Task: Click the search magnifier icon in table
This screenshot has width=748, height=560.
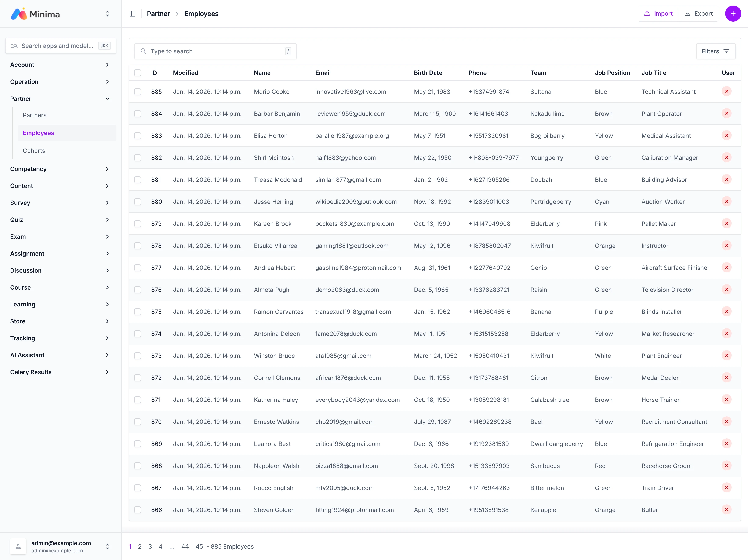Action: 143,51
